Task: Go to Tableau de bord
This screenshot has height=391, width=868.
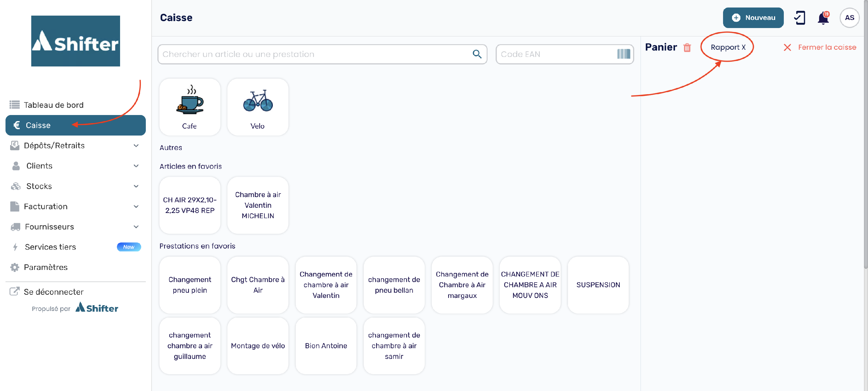Action: tap(76, 105)
